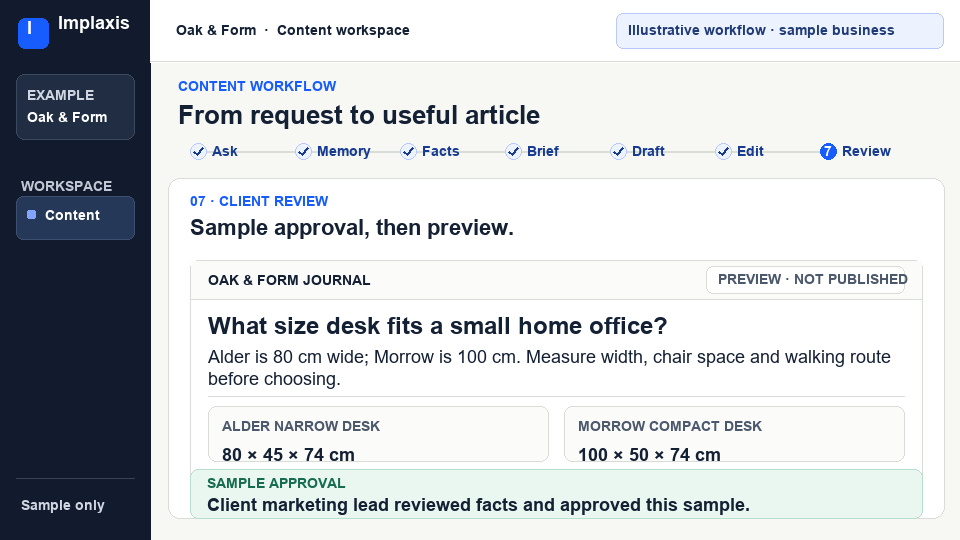Open the Draft step checkmark icon
The width and height of the screenshot is (960, 540).
pyautogui.click(x=618, y=151)
